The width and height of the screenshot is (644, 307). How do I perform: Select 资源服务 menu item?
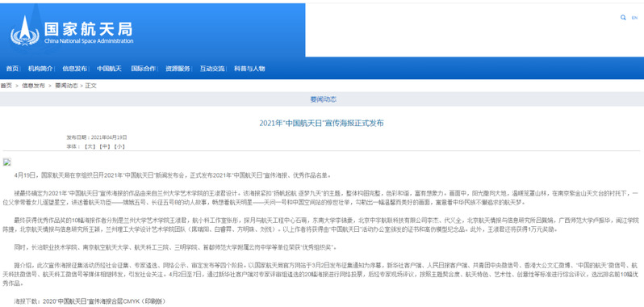point(178,69)
